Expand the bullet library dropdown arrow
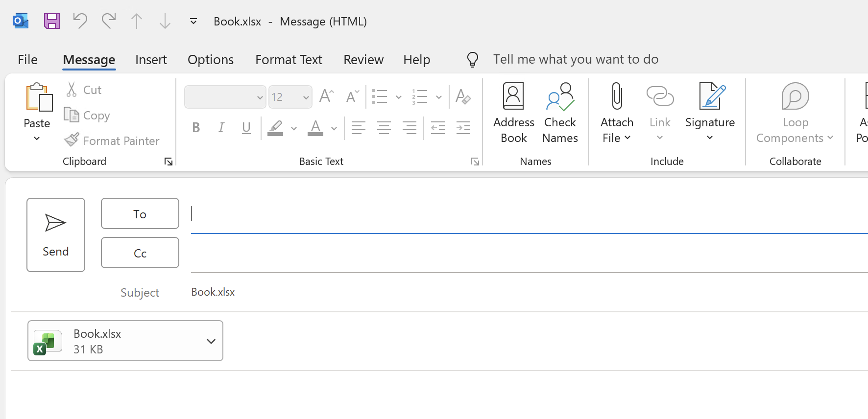 (x=399, y=97)
